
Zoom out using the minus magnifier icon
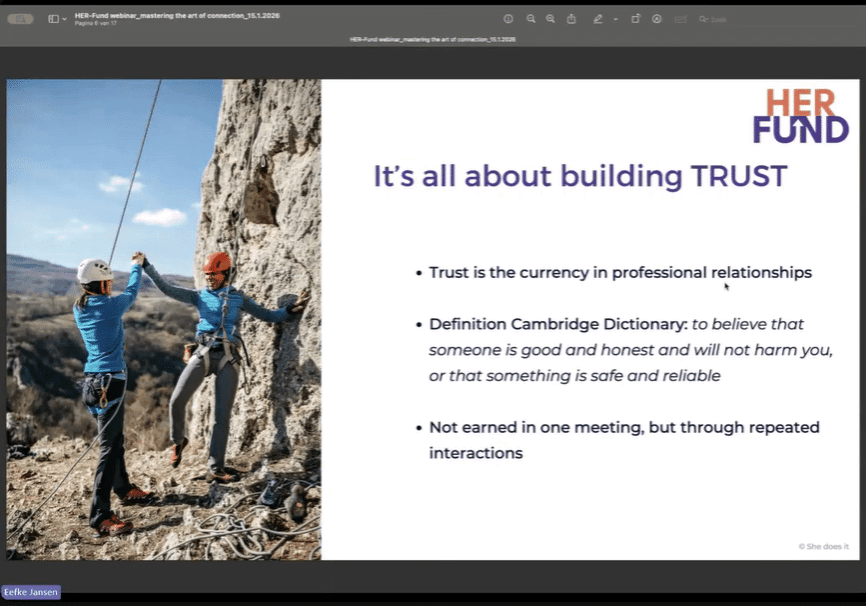(x=531, y=19)
